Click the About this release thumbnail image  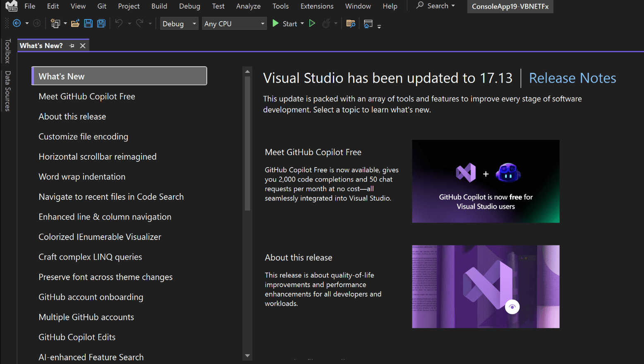[x=486, y=287]
